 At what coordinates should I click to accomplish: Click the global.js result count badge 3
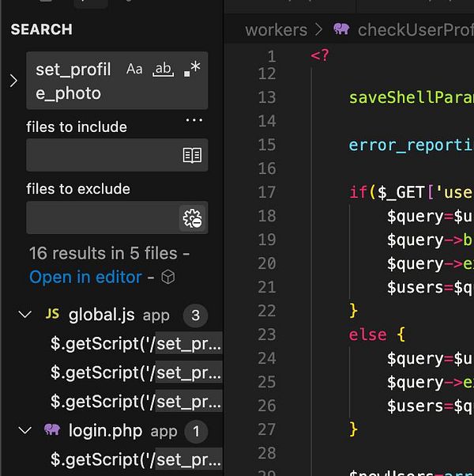click(x=196, y=315)
